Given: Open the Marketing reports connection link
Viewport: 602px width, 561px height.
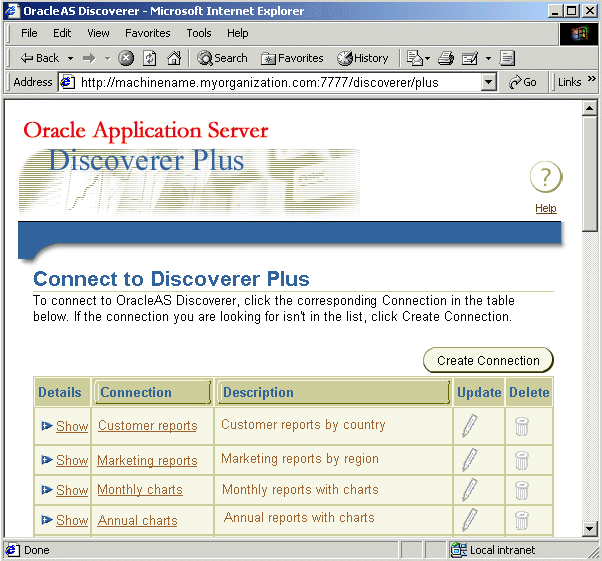Looking at the screenshot, I should pyautogui.click(x=147, y=460).
